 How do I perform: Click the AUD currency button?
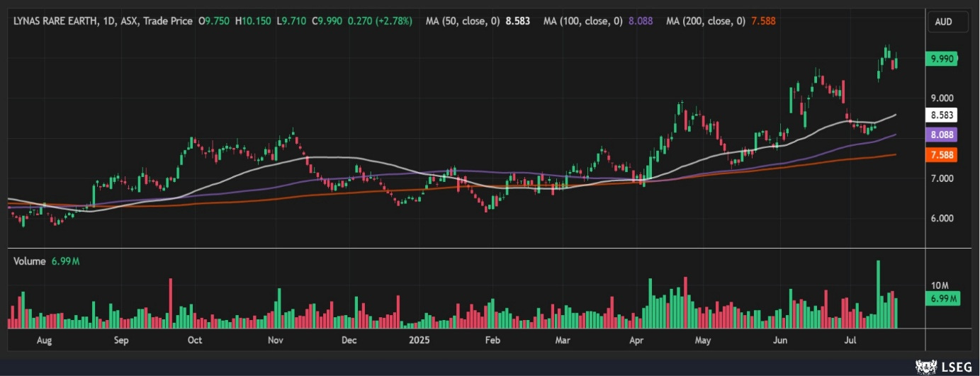948,22
